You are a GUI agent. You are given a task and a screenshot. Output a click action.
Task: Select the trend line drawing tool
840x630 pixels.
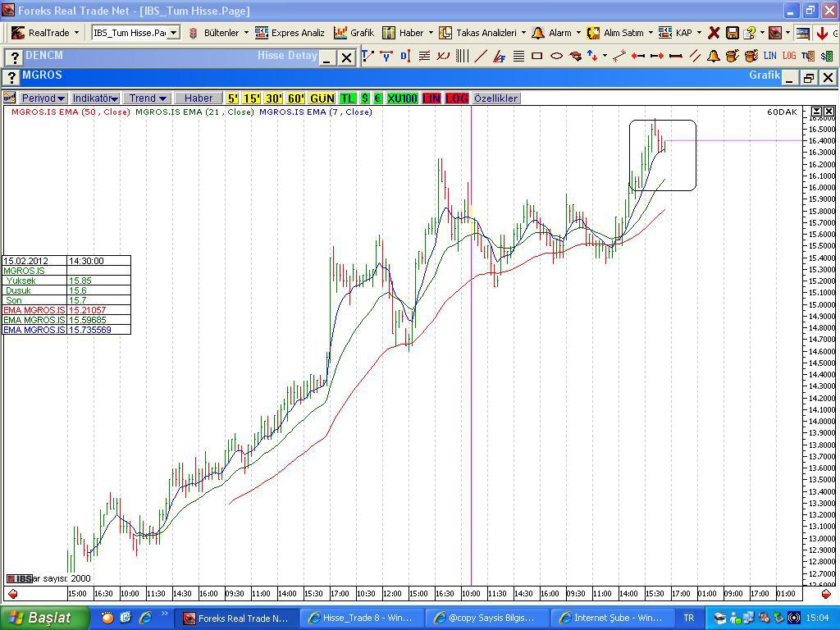pyautogui.click(x=481, y=56)
